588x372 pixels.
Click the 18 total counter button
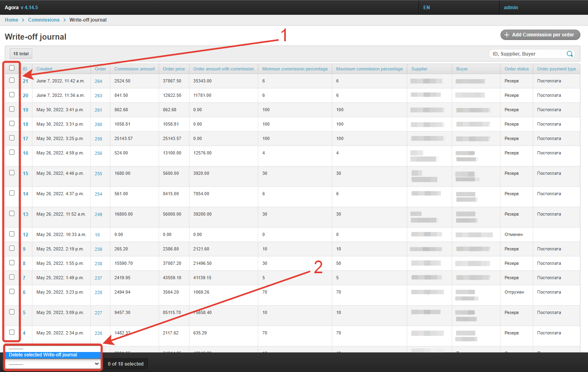coord(21,54)
